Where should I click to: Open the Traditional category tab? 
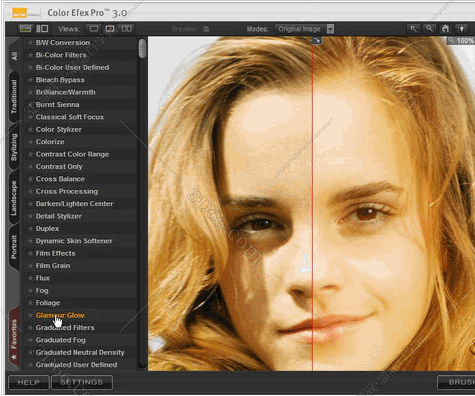[x=14, y=97]
